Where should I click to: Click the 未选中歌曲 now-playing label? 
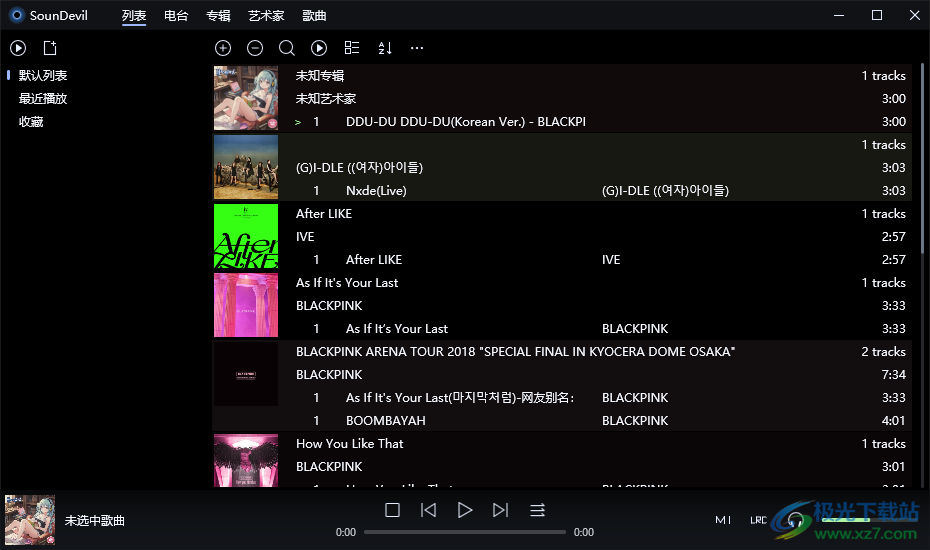[95, 520]
